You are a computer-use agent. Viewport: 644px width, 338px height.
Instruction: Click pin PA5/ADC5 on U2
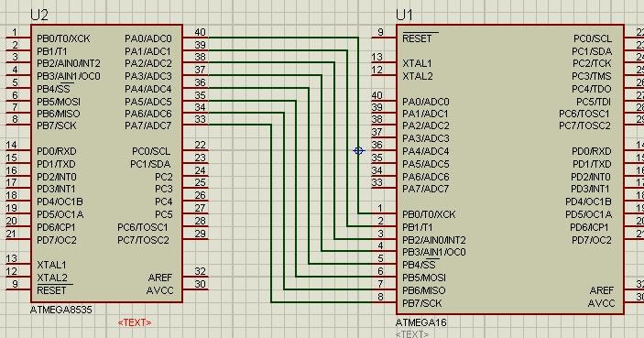(148, 102)
